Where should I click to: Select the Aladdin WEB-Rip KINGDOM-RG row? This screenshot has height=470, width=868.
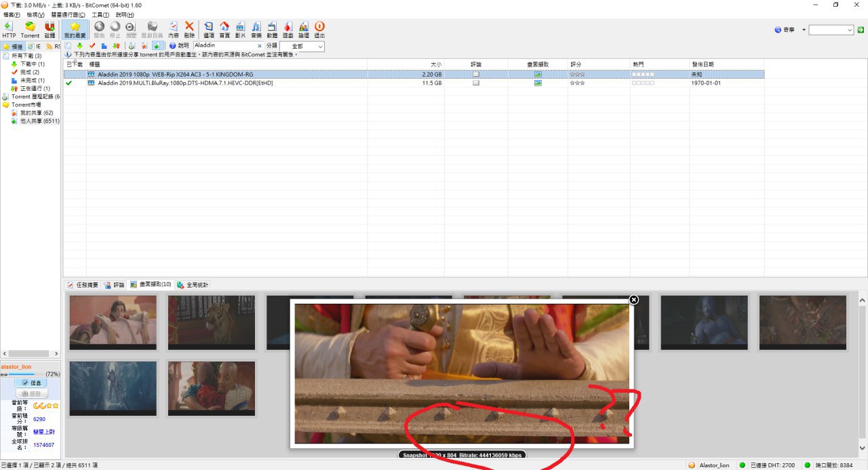414,74
